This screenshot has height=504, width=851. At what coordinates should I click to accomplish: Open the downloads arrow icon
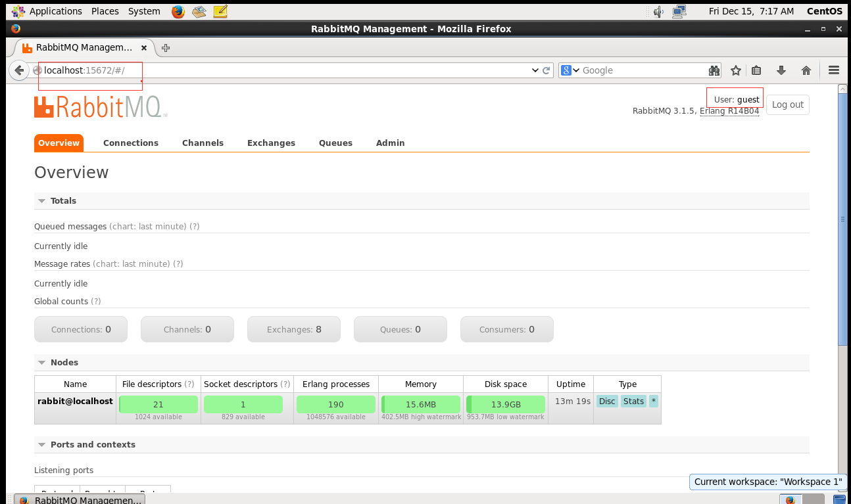[781, 70]
